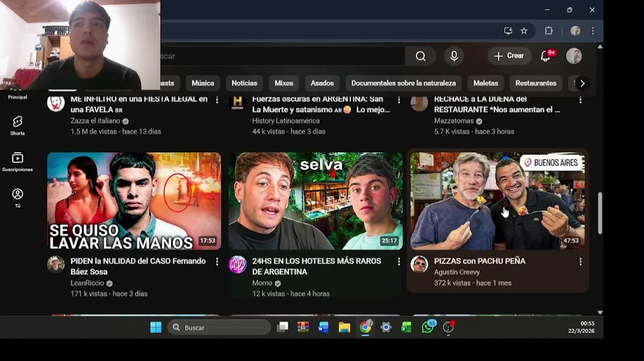This screenshot has height=361, width=644.
Task: Open WhatsApp from the taskbar
Action: point(428,327)
